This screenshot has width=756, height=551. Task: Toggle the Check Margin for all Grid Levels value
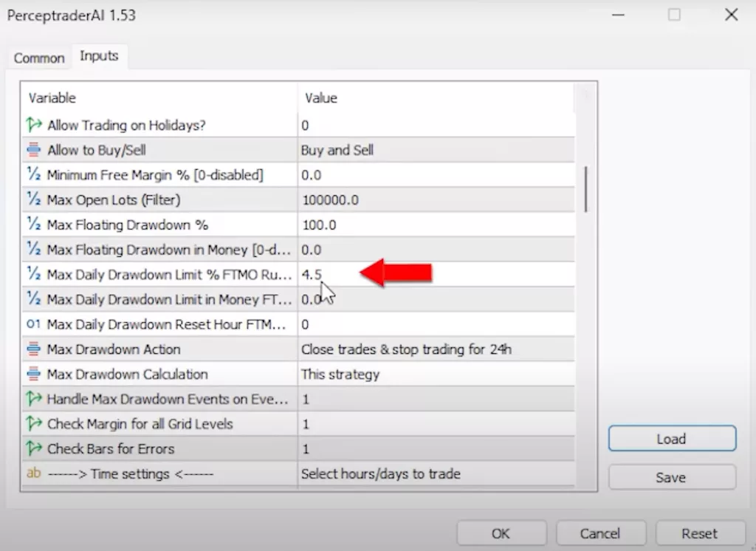pyautogui.click(x=436, y=424)
